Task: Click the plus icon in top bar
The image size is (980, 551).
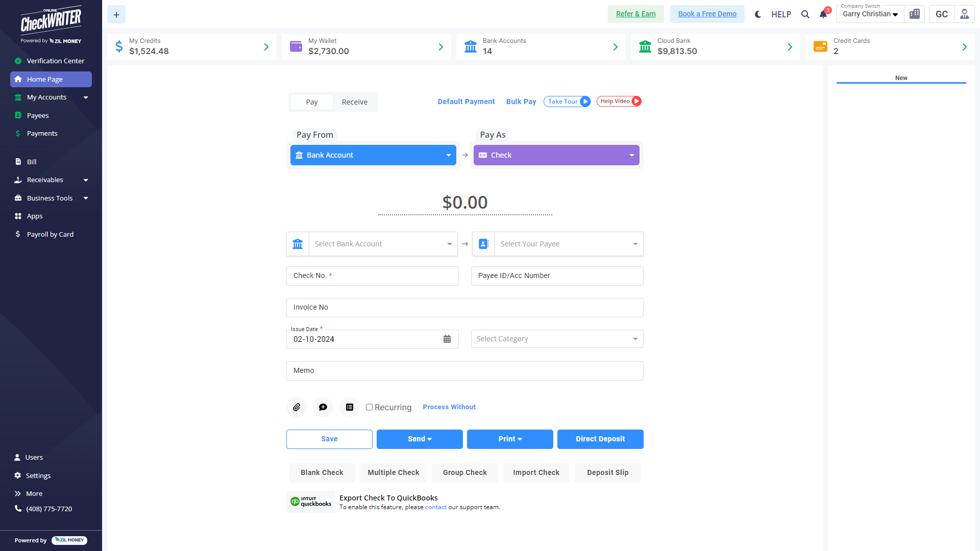Action: (x=116, y=14)
